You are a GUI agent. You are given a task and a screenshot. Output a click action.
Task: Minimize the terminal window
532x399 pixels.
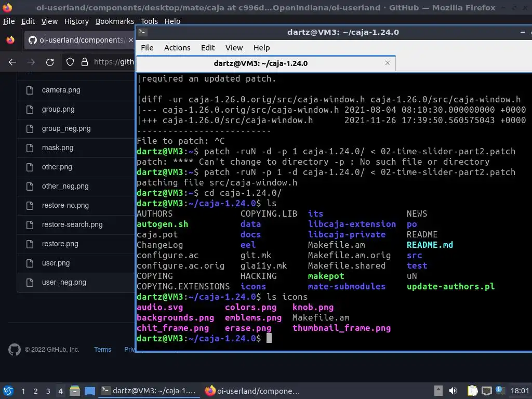[523, 32]
